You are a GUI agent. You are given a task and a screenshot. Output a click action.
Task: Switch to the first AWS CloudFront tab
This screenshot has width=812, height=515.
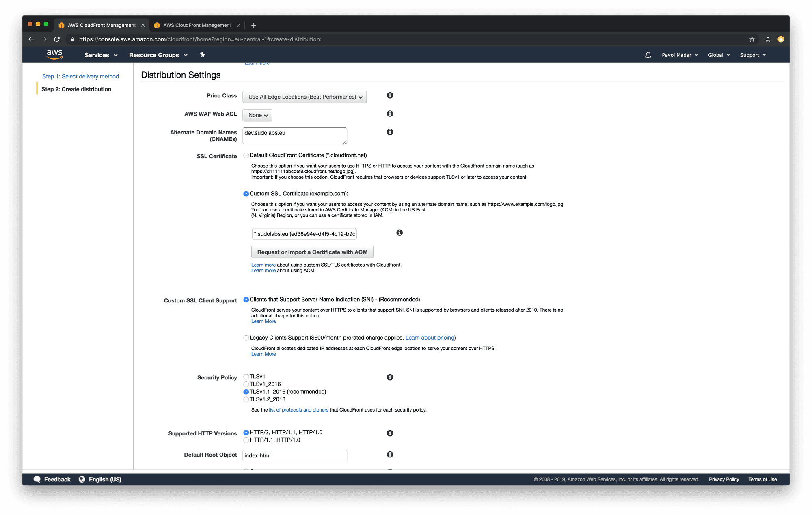pyautogui.click(x=101, y=25)
